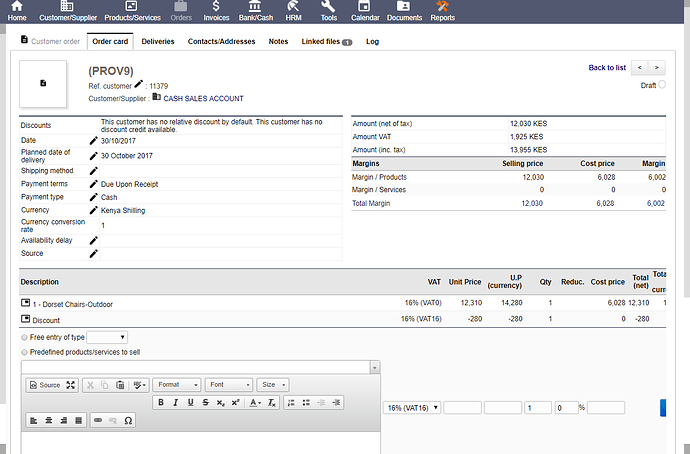Viewport: 690px width, 454px height.
Task: Open the Reports module
Action: click(442, 11)
